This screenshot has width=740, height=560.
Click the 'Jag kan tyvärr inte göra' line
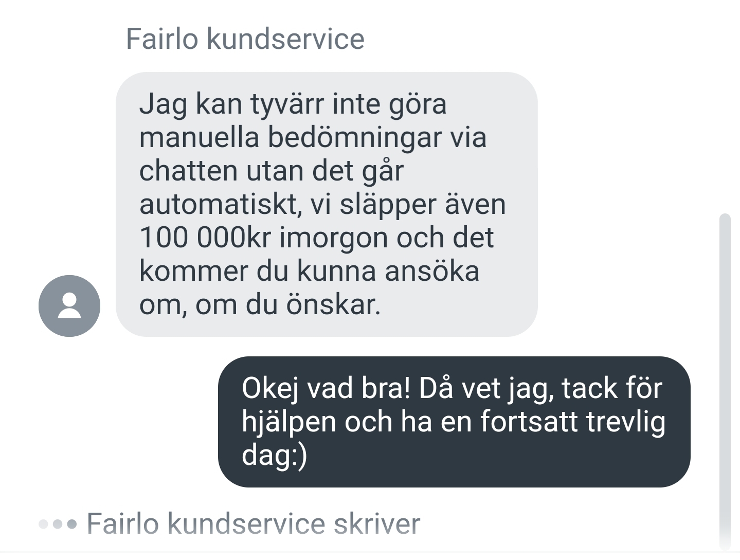[x=293, y=104]
